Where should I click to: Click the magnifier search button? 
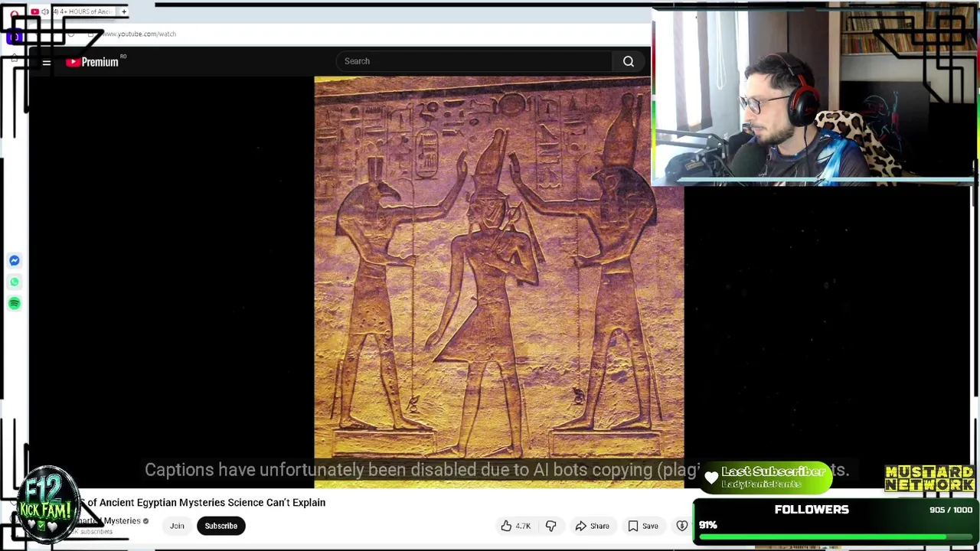pos(628,61)
